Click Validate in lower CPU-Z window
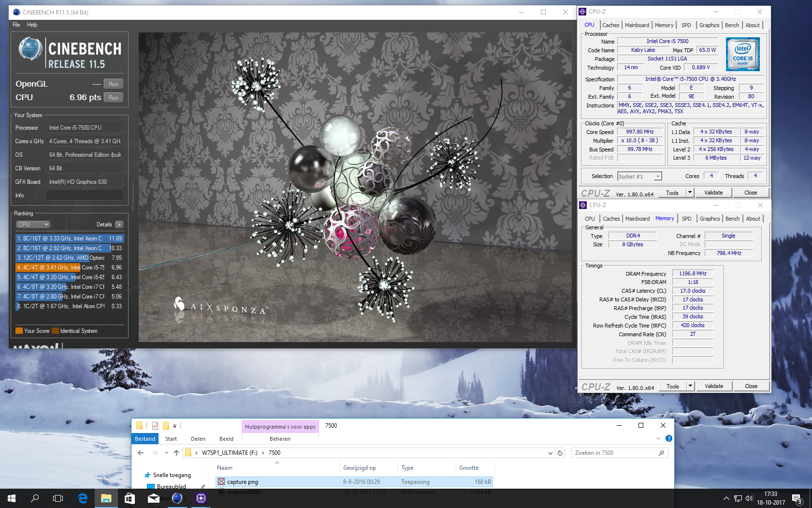This screenshot has width=812, height=508. tap(714, 386)
